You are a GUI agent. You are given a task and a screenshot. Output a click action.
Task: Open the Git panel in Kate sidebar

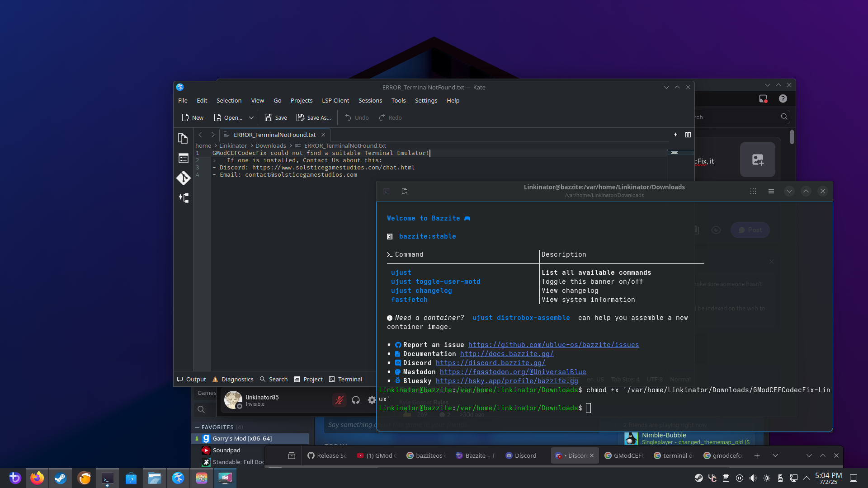tap(183, 178)
